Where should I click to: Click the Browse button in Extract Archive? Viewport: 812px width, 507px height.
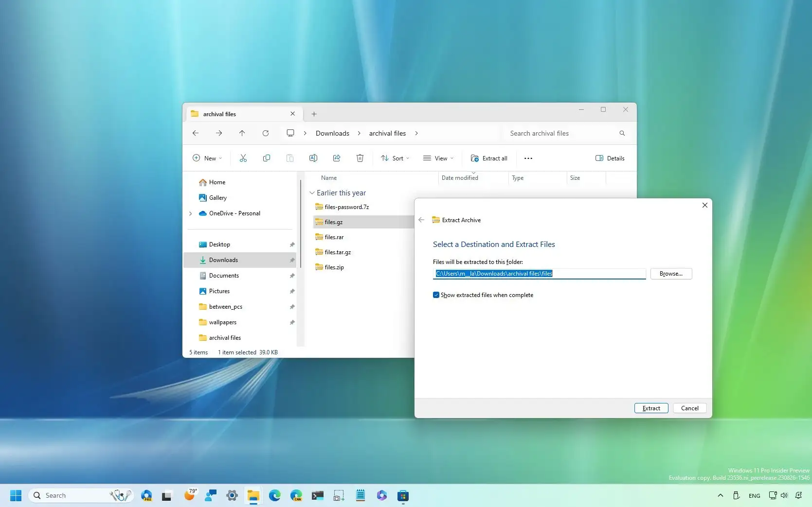pos(670,273)
